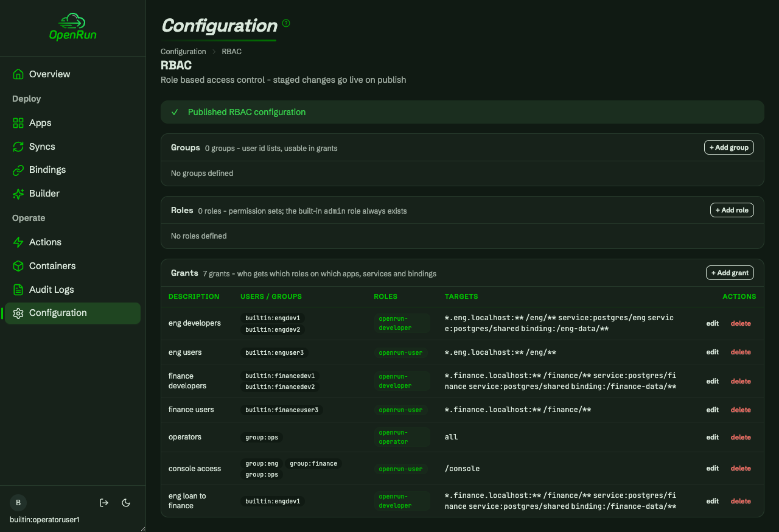Click the Syncs refresh icon

click(x=18, y=147)
